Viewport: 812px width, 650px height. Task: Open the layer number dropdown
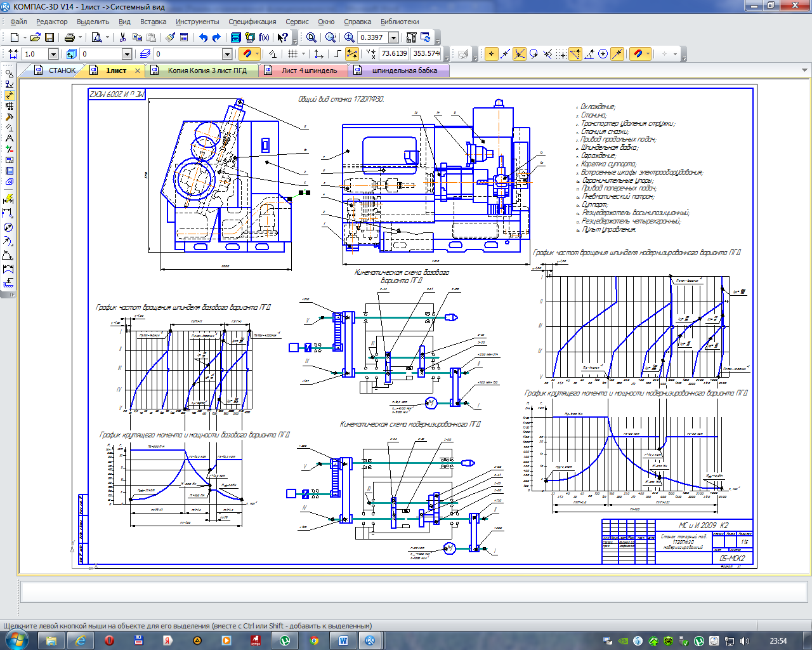coord(226,54)
